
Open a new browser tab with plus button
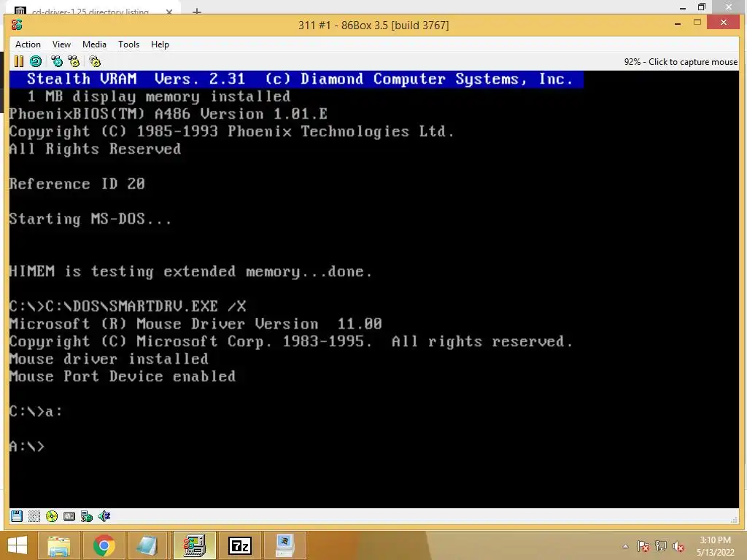point(197,12)
